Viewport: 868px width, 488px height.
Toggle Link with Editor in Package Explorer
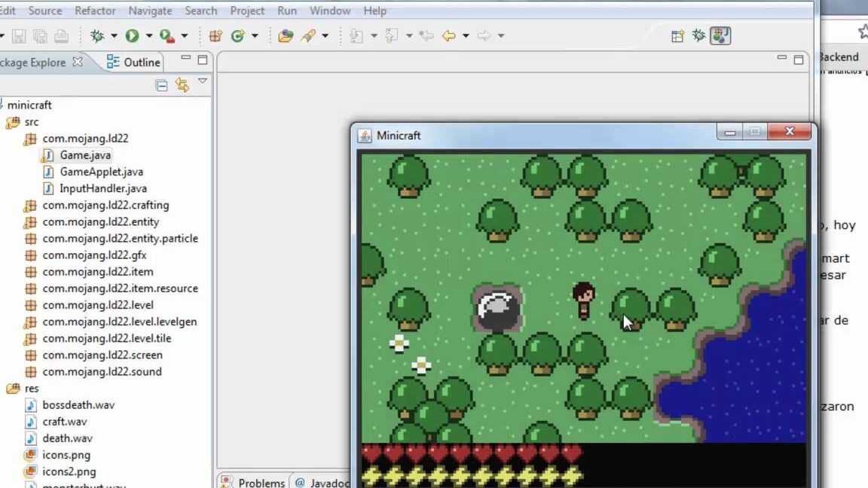tap(182, 85)
